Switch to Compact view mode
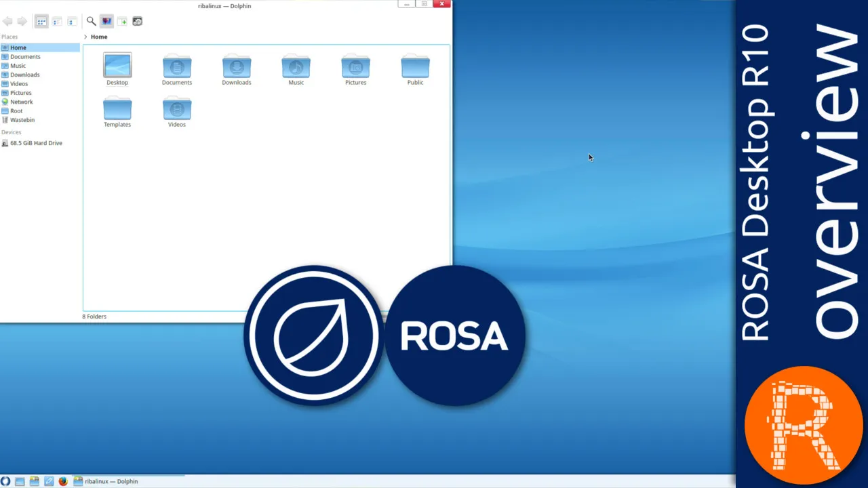This screenshot has height=488, width=868. tap(57, 22)
